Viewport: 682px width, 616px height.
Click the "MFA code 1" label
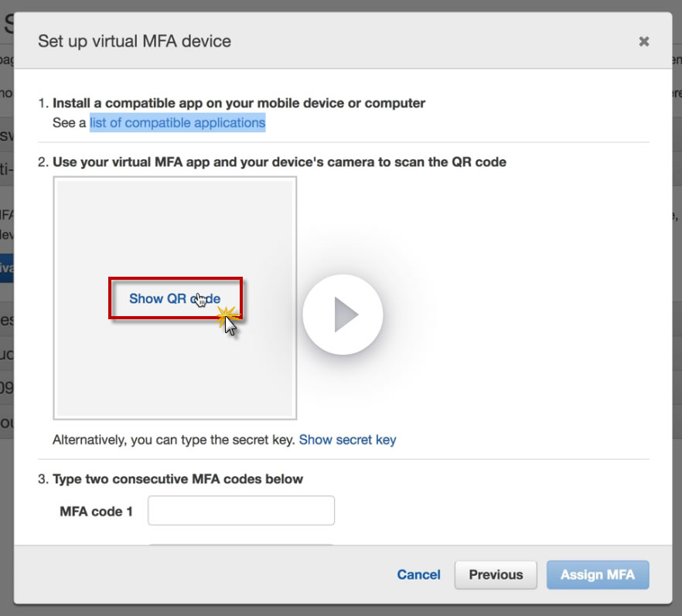[x=96, y=511]
